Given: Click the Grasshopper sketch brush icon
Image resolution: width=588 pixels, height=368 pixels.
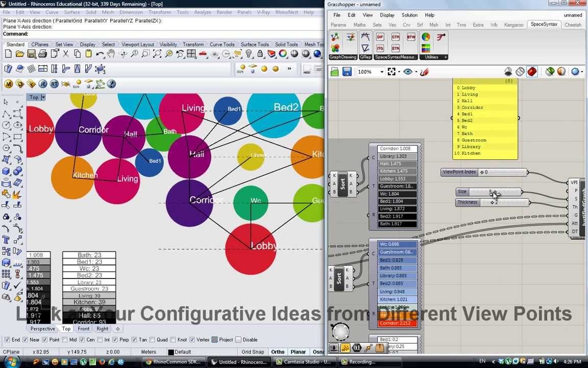Looking at the screenshot, I should (425, 72).
